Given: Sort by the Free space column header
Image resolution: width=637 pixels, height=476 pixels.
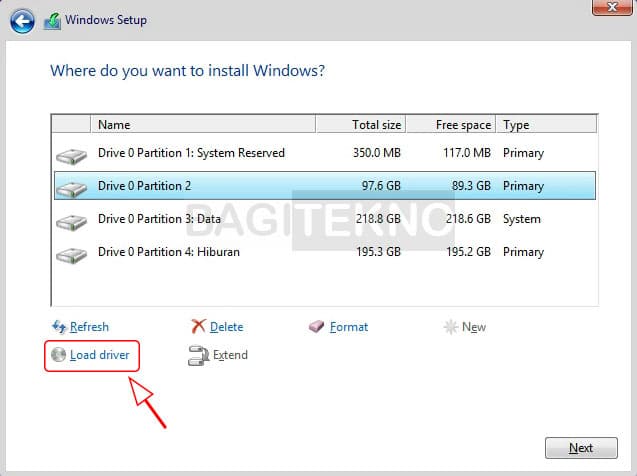Looking at the screenshot, I should (451, 124).
